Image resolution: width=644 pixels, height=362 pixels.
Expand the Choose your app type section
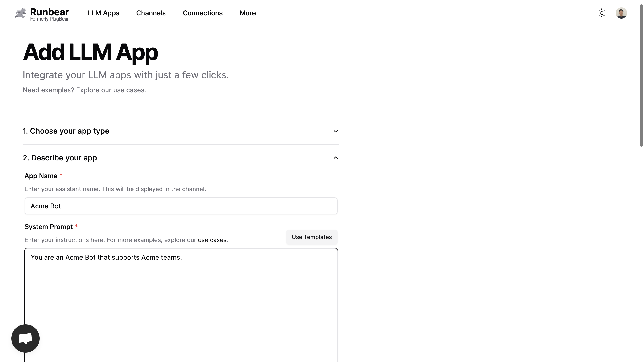click(x=181, y=131)
